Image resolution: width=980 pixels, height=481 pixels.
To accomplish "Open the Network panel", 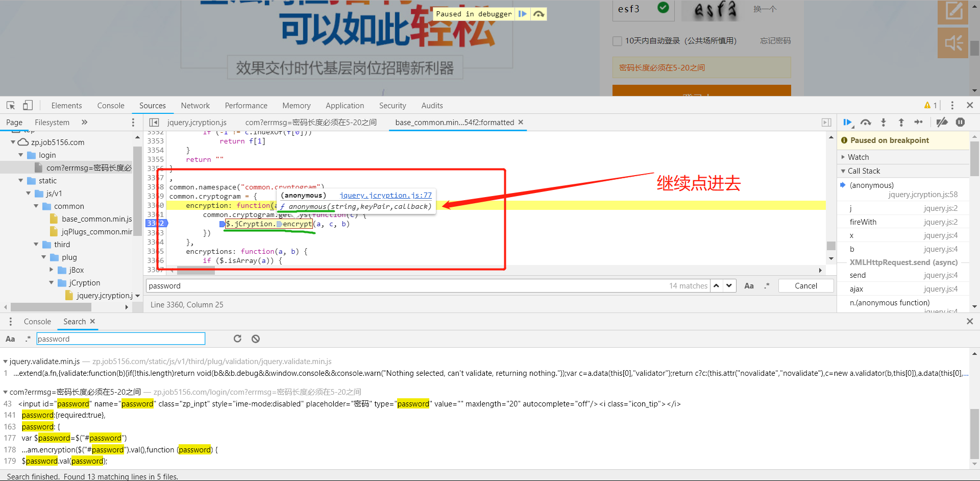I will click(195, 106).
